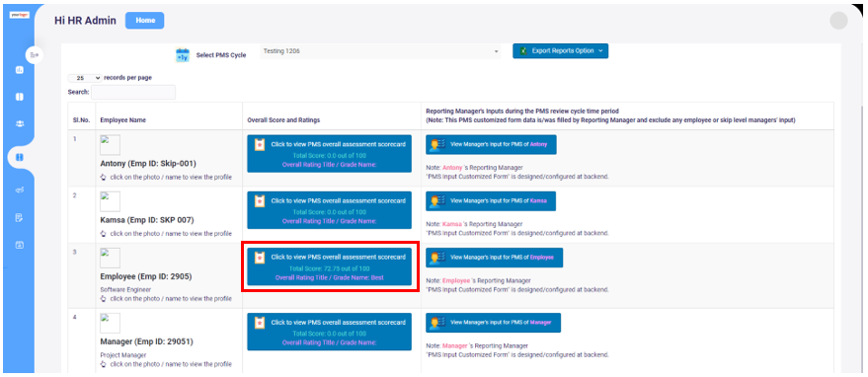Click the person icon on Kamsa's manager input button
The width and height of the screenshot is (868, 377).
tap(437, 201)
